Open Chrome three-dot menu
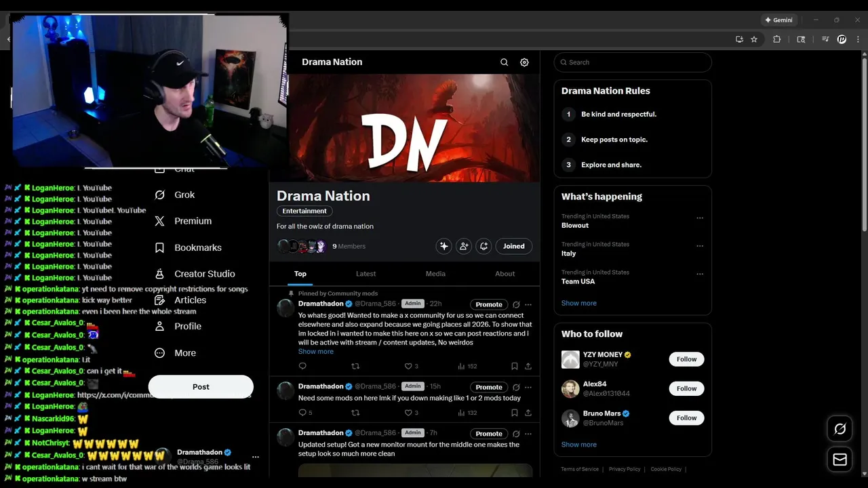The width and height of the screenshot is (868, 488). click(x=858, y=39)
